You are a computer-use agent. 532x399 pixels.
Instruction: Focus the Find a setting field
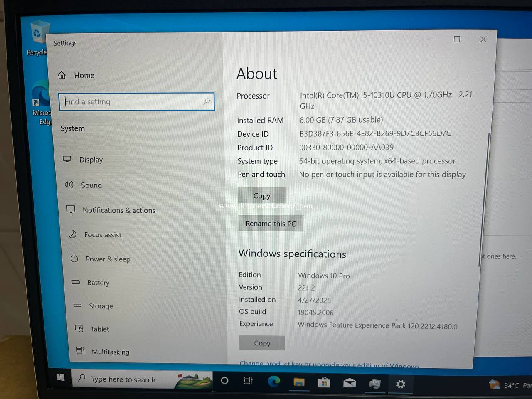[x=136, y=102]
